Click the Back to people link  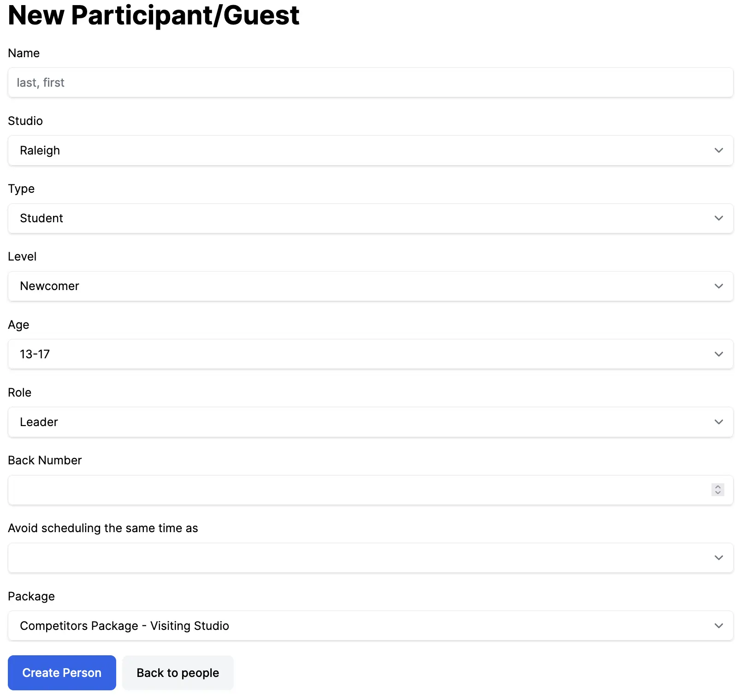(x=178, y=673)
